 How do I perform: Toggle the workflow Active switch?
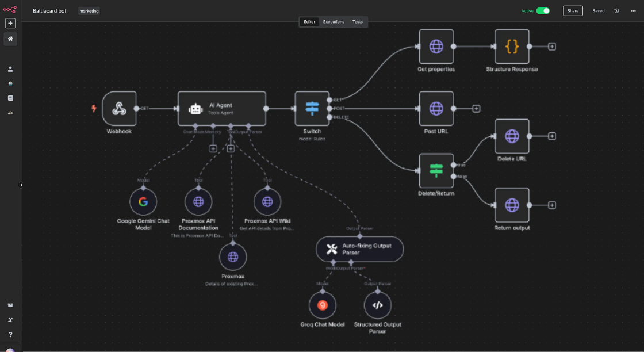click(x=543, y=10)
